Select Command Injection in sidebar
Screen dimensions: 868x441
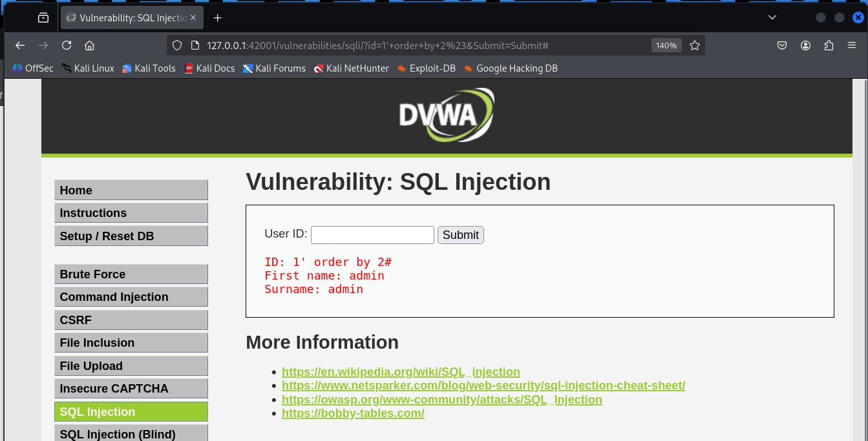(x=131, y=297)
